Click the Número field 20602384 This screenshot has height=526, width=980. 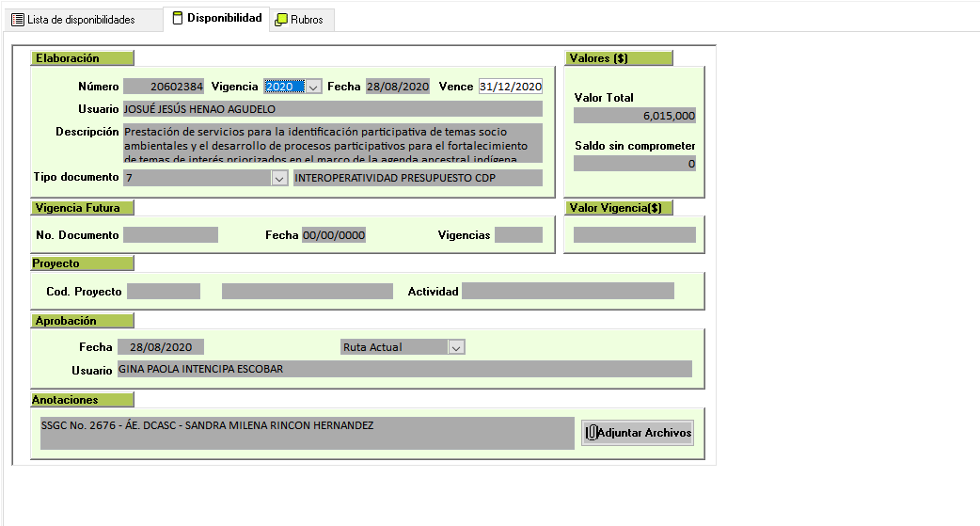coord(165,87)
